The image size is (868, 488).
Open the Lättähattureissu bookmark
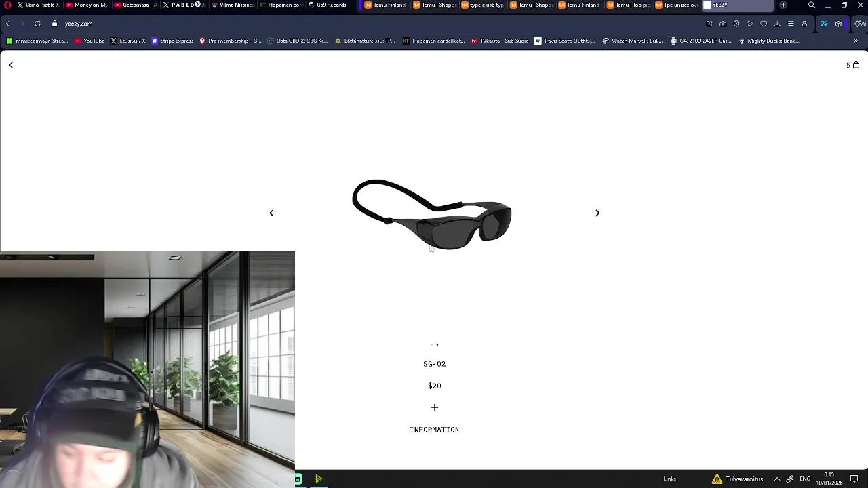tap(365, 41)
